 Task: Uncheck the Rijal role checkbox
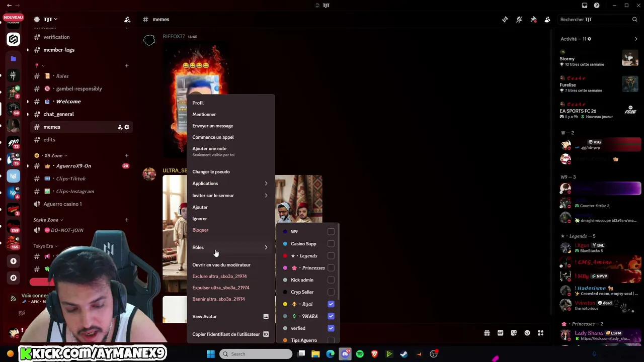pos(331,304)
